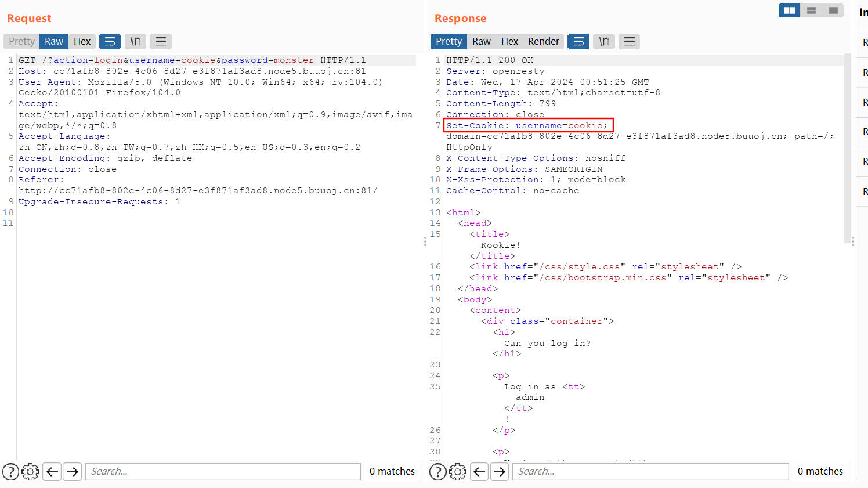
Task: Select the Raw tab in Request panel
Action: click(54, 41)
